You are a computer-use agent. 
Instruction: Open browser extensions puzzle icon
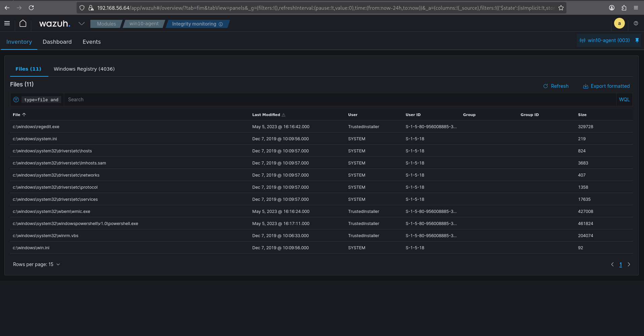[624, 8]
